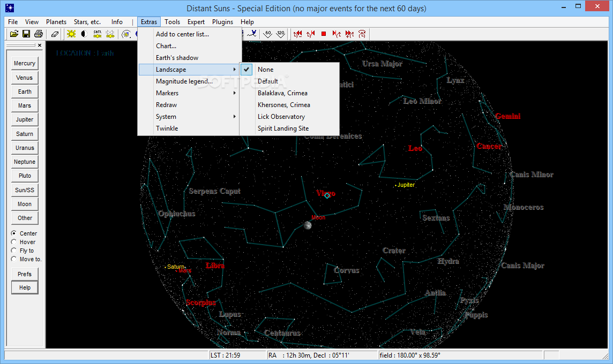Stop time animation with red square
The image size is (613, 364).
click(x=324, y=34)
